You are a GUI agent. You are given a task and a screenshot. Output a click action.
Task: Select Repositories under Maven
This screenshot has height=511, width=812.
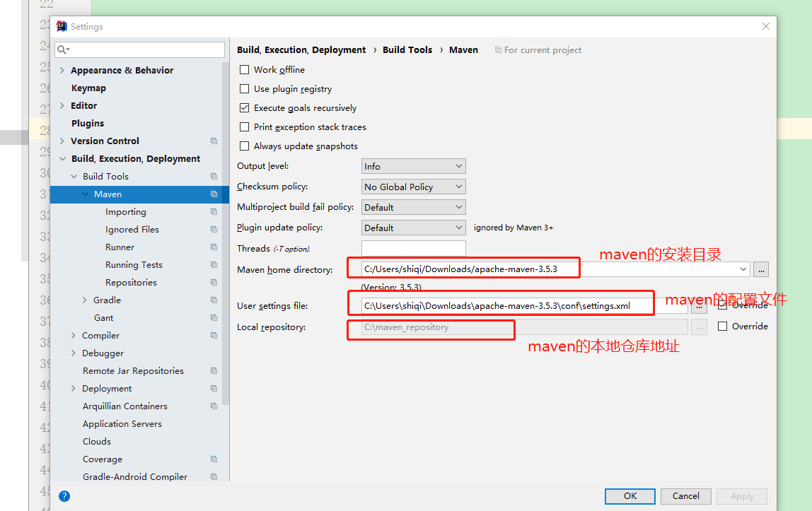[x=131, y=283]
